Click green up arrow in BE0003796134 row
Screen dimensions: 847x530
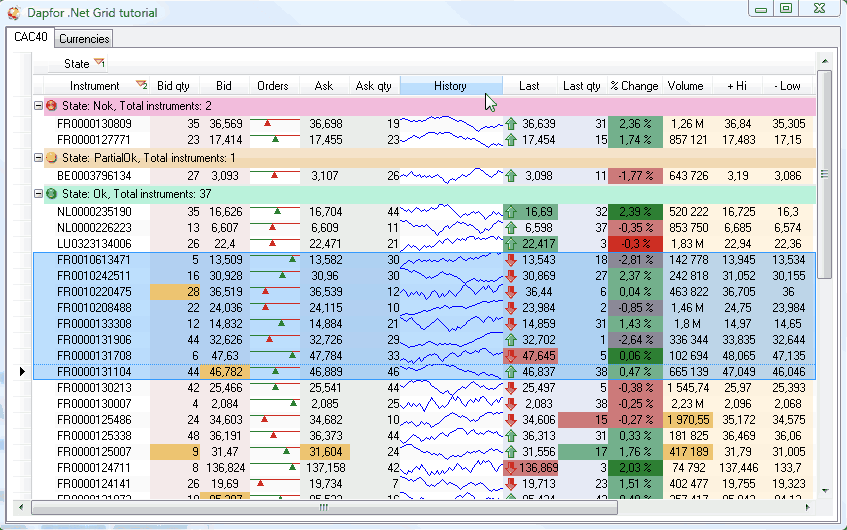point(511,176)
